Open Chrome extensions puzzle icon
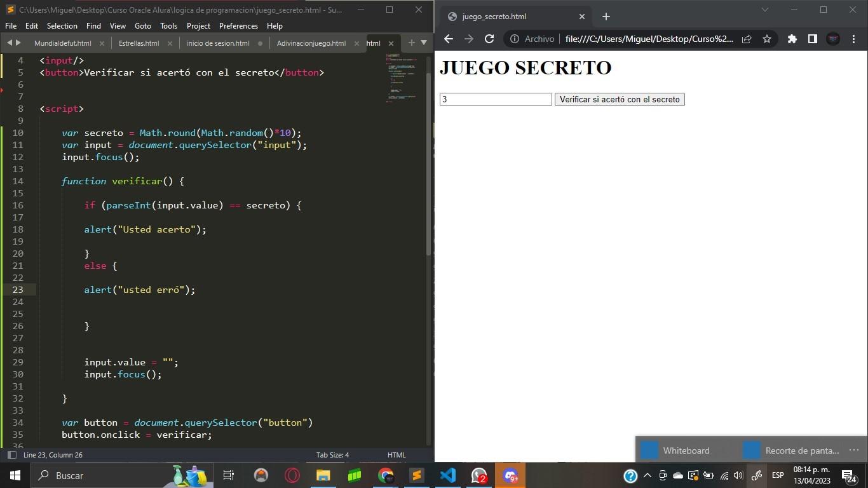868x488 pixels. (792, 39)
